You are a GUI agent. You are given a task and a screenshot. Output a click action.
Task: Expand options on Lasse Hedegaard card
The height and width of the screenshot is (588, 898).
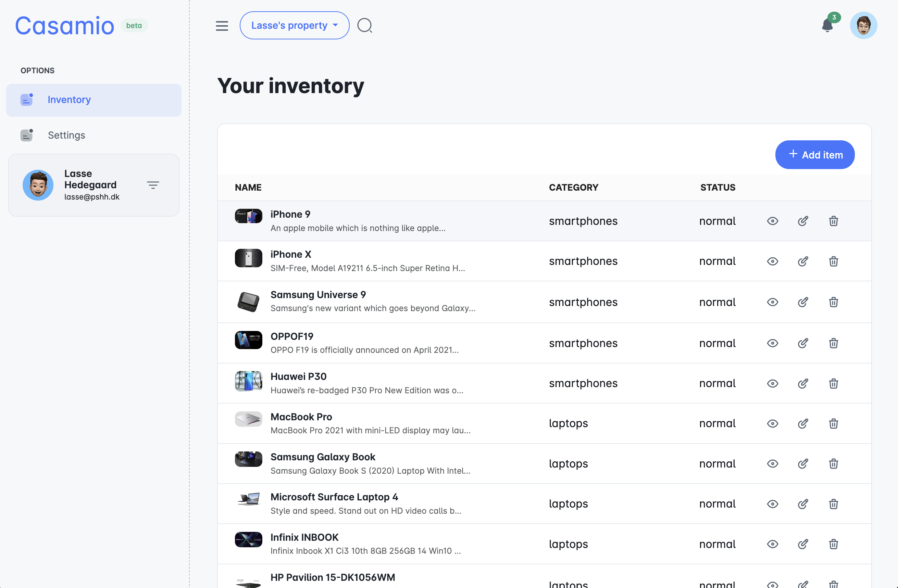click(153, 185)
